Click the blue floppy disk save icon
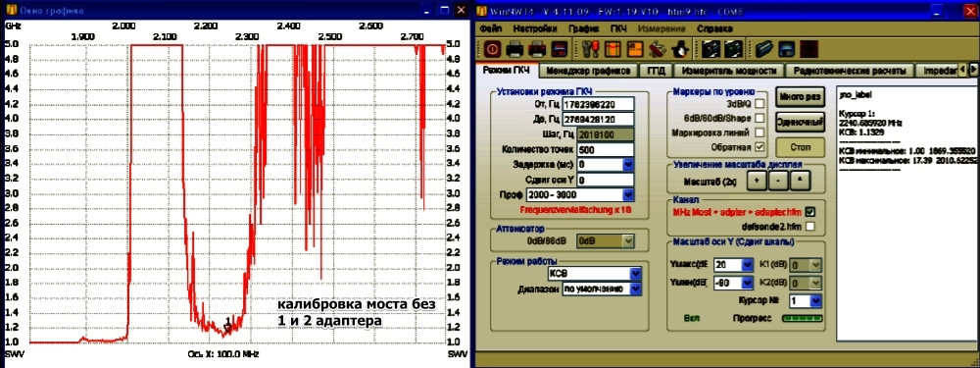 786,49
